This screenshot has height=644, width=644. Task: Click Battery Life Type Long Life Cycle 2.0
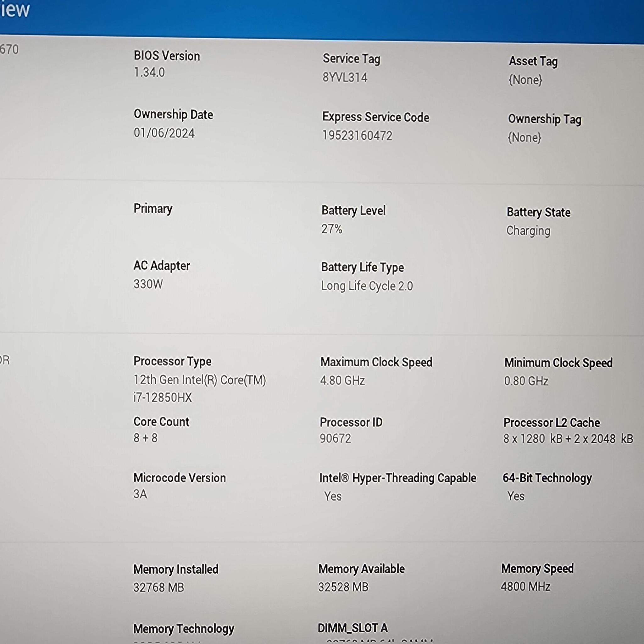[367, 286]
